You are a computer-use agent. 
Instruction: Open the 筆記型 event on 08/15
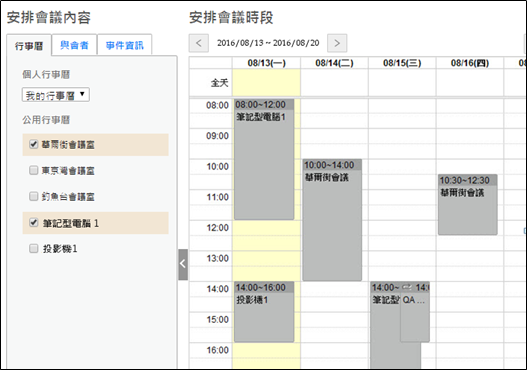(385, 326)
